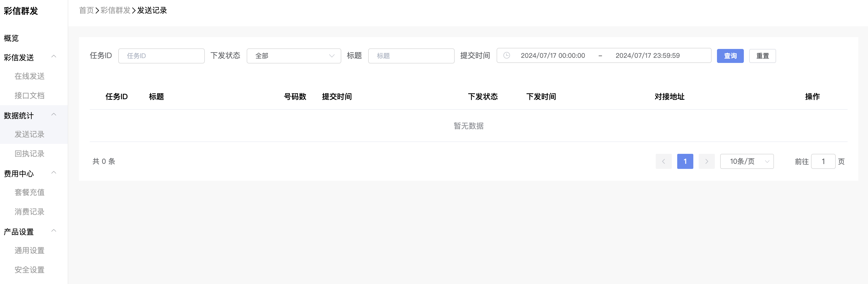Click the 下发状态 column header

483,97
